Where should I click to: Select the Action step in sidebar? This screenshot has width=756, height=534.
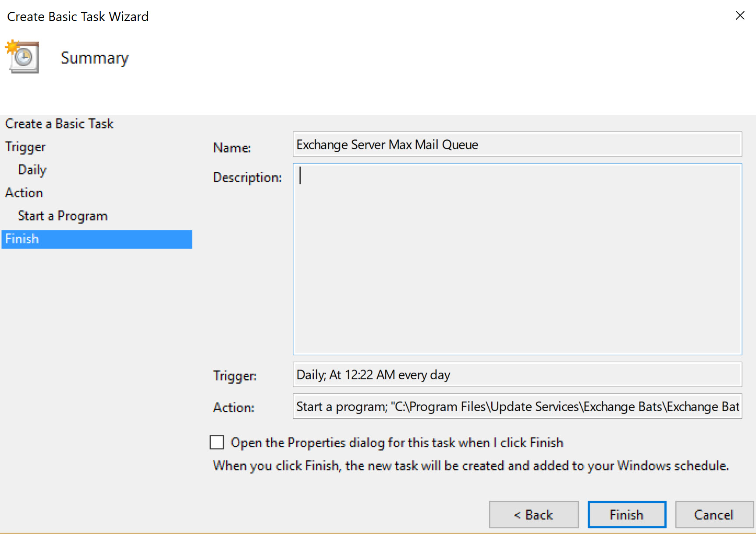click(x=24, y=193)
